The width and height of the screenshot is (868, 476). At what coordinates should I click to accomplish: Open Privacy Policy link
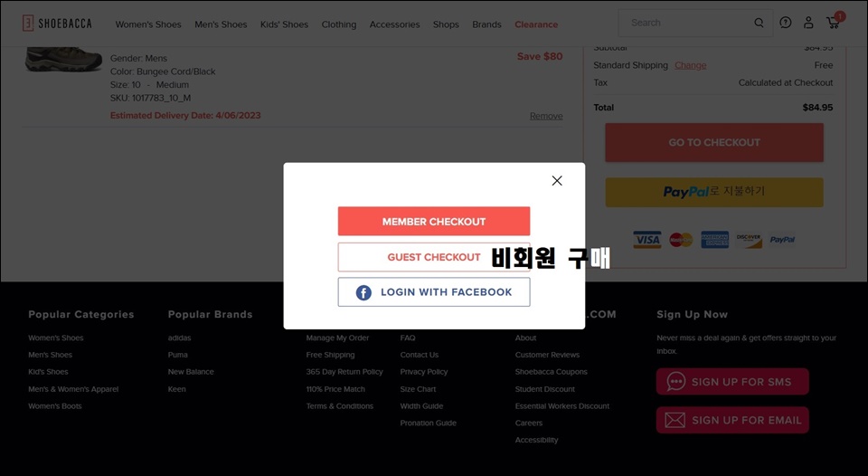tap(424, 372)
